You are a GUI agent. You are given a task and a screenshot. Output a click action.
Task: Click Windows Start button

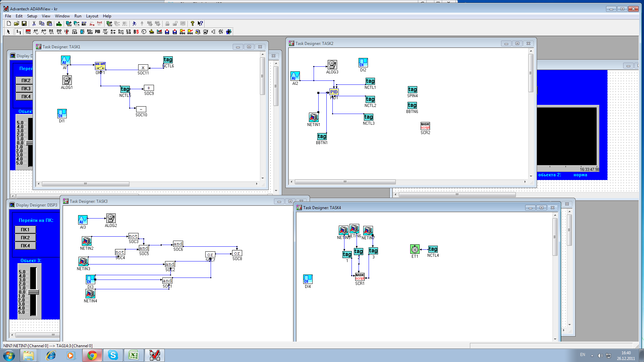(9, 355)
